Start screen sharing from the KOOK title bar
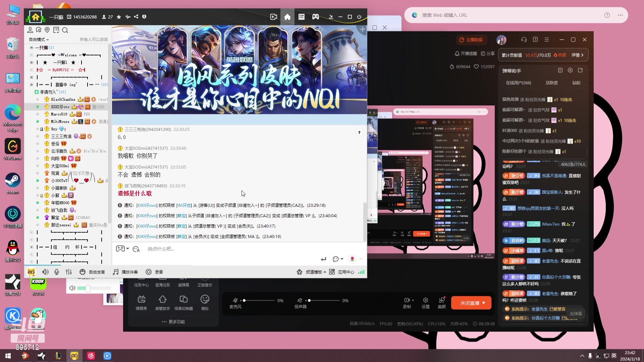The image size is (644, 362). (274, 16)
